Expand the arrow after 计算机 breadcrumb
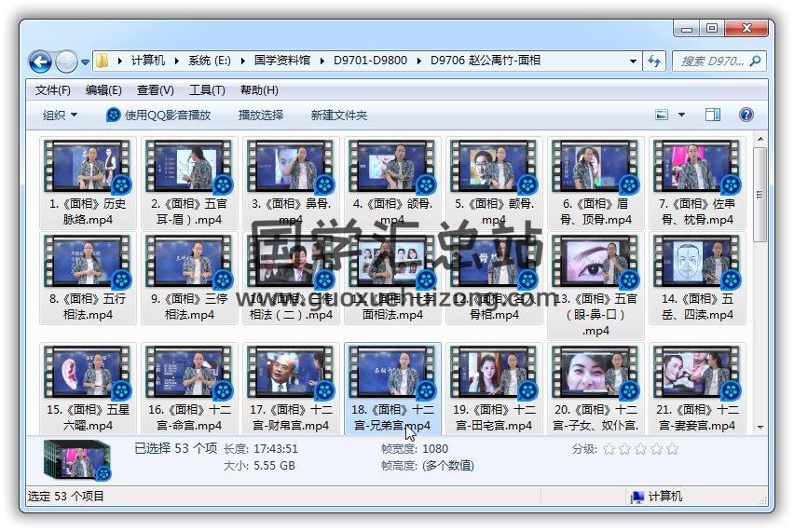This screenshot has width=794, height=532. point(177,61)
